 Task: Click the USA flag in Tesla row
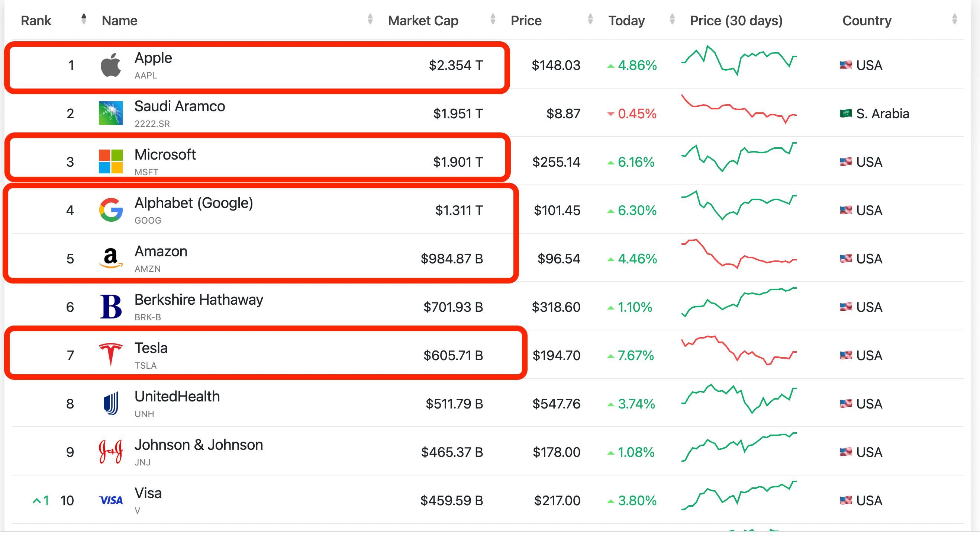tap(846, 355)
